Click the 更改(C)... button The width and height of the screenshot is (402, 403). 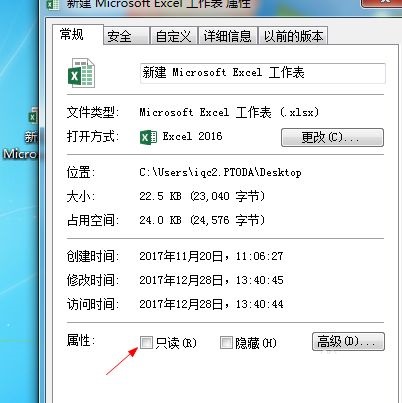coord(332,137)
